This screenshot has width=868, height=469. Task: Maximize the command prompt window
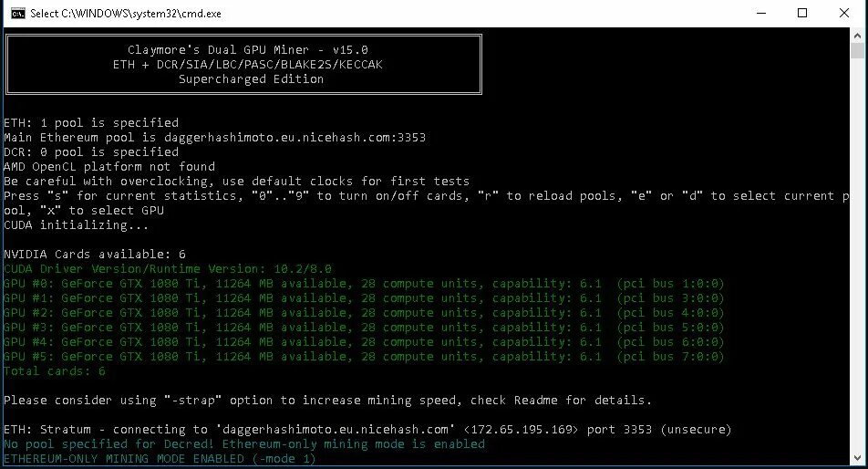point(802,14)
